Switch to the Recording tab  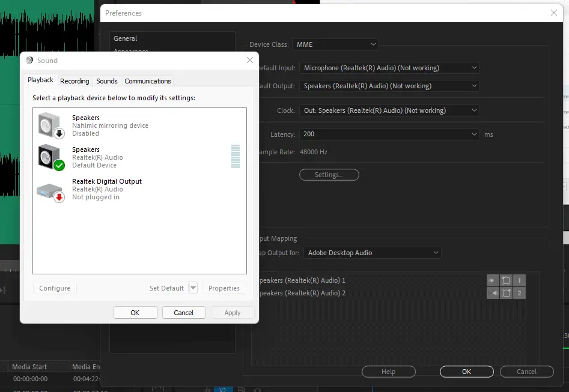pos(75,81)
